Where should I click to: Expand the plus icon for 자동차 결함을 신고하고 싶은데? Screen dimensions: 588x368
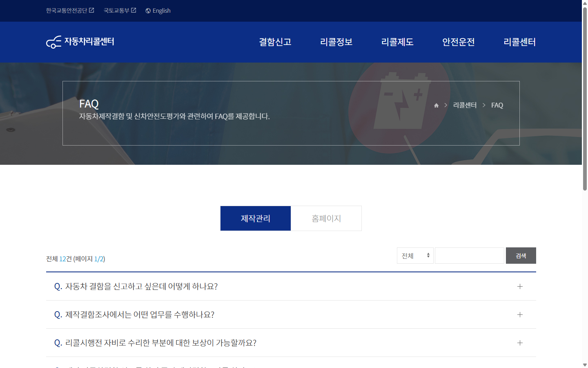520,287
